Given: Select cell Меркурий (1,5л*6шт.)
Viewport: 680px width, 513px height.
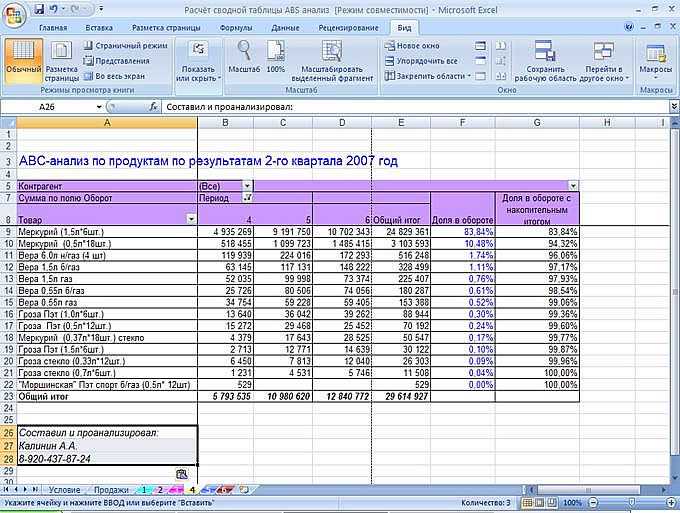Looking at the screenshot, I should pyautogui.click(x=107, y=232).
